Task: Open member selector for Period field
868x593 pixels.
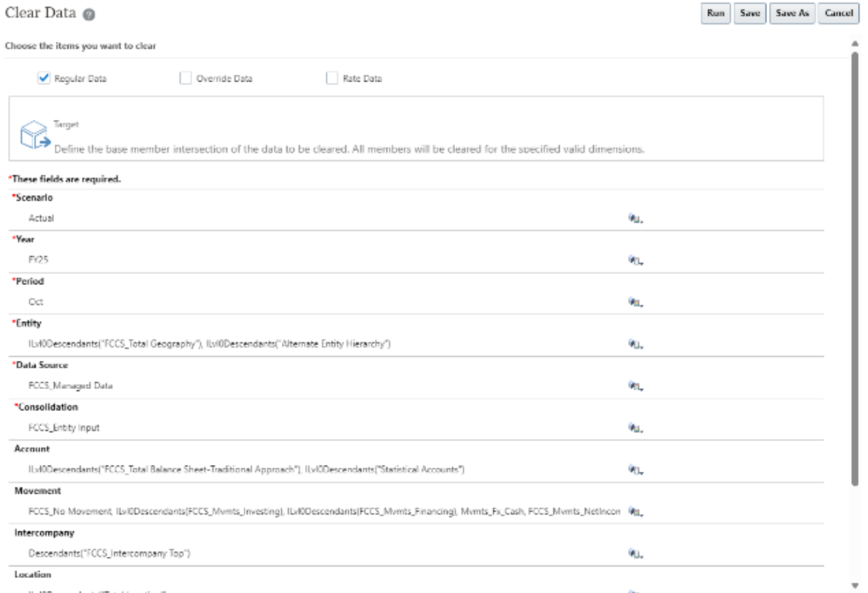Action: click(635, 302)
